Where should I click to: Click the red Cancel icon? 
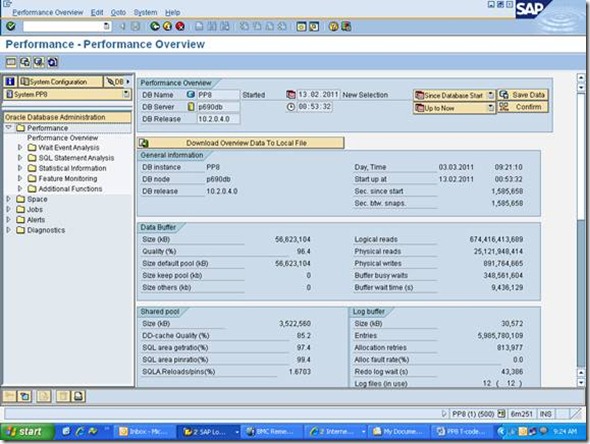pyautogui.click(x=180, y=26)
